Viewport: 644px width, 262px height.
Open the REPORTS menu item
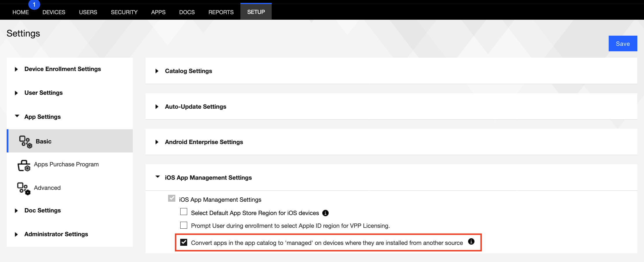pyautogui.click(x=221, y=12)
